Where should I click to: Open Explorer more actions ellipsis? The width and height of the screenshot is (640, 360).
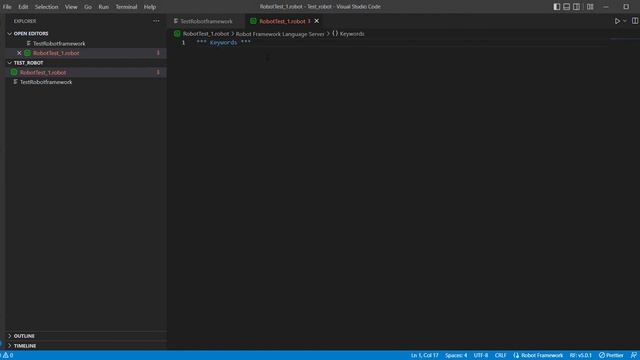[156, 21]
